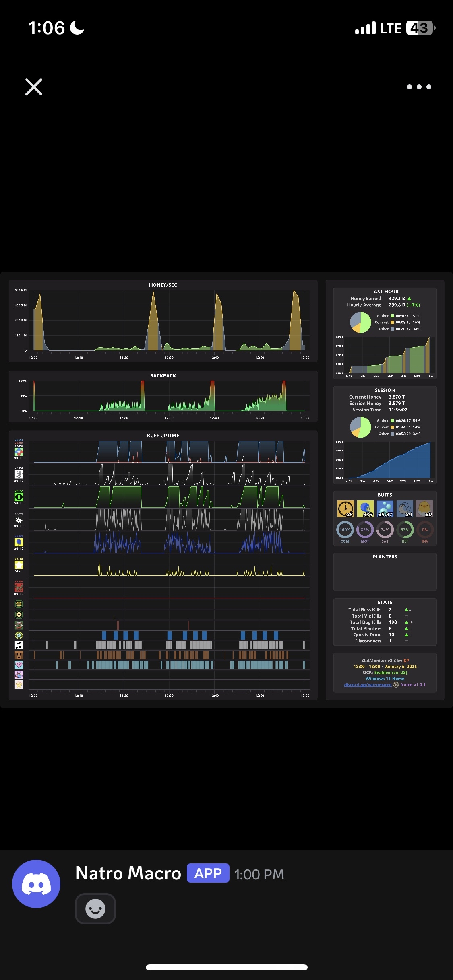Image resolution: width=453 pixels, height=980 pixels.
Task: Click the chick buff icon showing x0
Action: coord(424,509)
